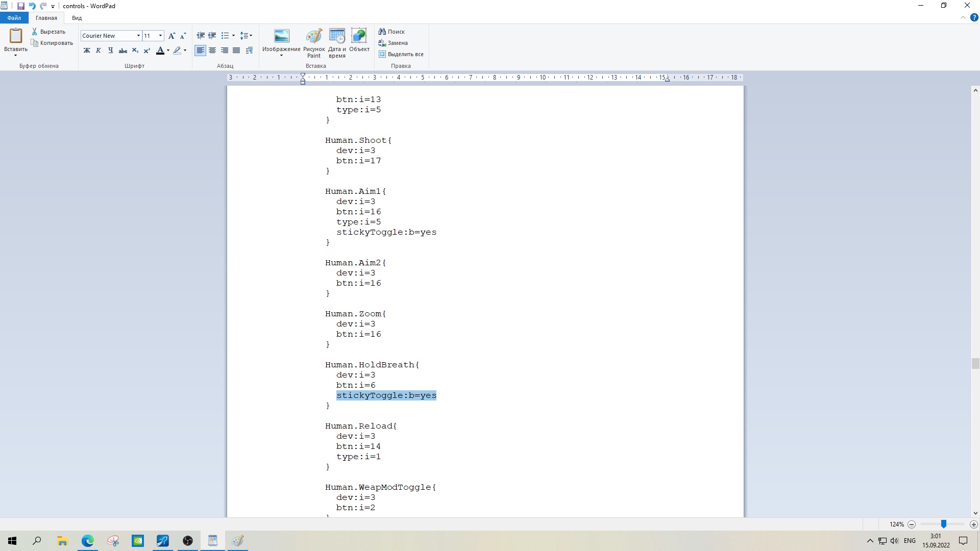The height and width of the screenshot is (551, 980).
Task: Open Microsoft Edge from the taskbar
Action: [87, 541]
